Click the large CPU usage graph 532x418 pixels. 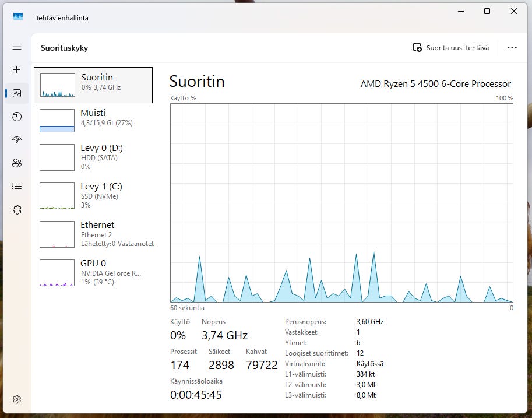click(341, 203)
